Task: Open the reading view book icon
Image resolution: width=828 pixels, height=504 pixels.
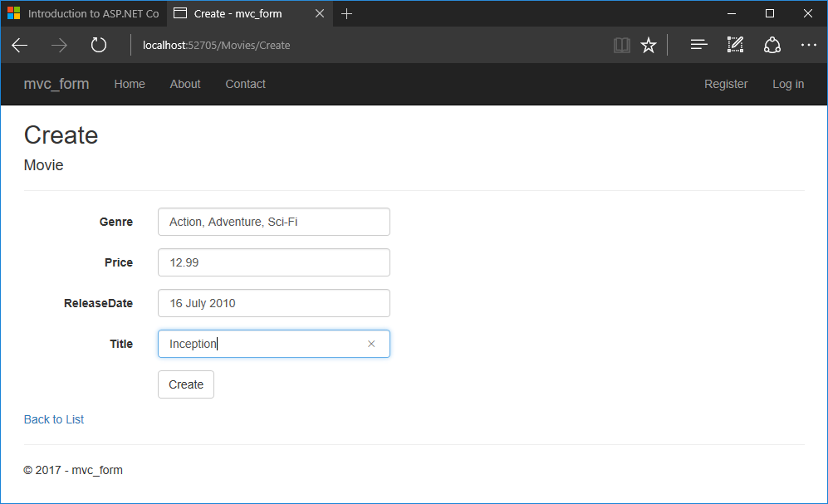Action: coord(622,46)
